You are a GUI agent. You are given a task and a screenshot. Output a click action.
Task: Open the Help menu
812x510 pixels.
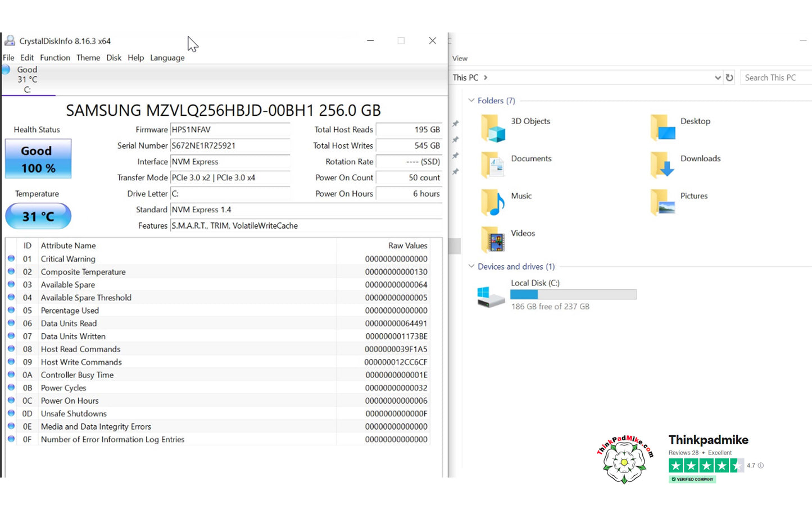(x=136, y=58)
